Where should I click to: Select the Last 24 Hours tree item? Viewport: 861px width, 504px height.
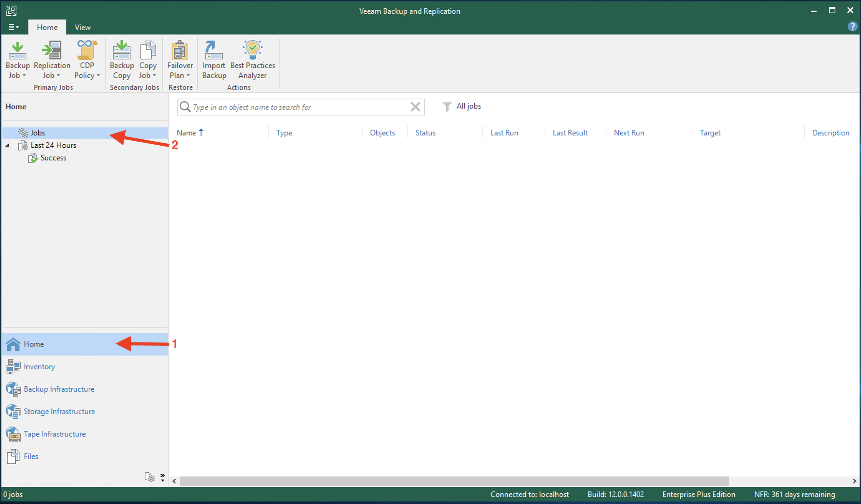tap(53, 145)
